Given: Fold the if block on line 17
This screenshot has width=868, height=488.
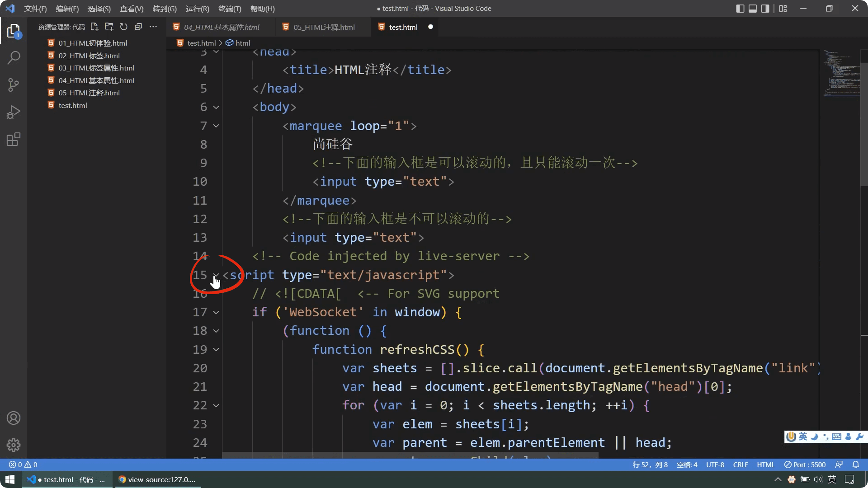Looking at the screenshot, I should pyautogui.click(x=216, y=312).
